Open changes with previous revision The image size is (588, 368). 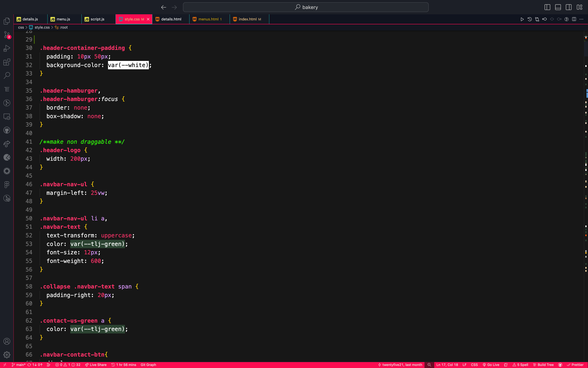(544, 19)
